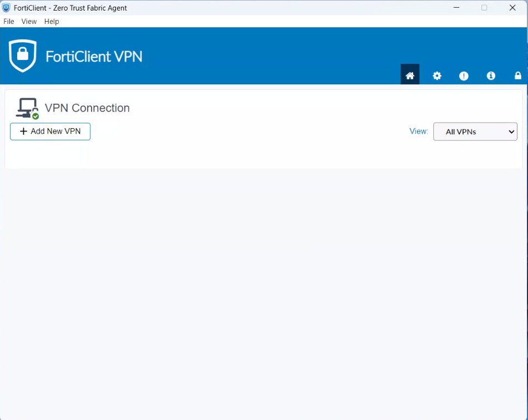Expand the All VPNs view dropdown
The image size is (528, 420).
tap(475, 131)
